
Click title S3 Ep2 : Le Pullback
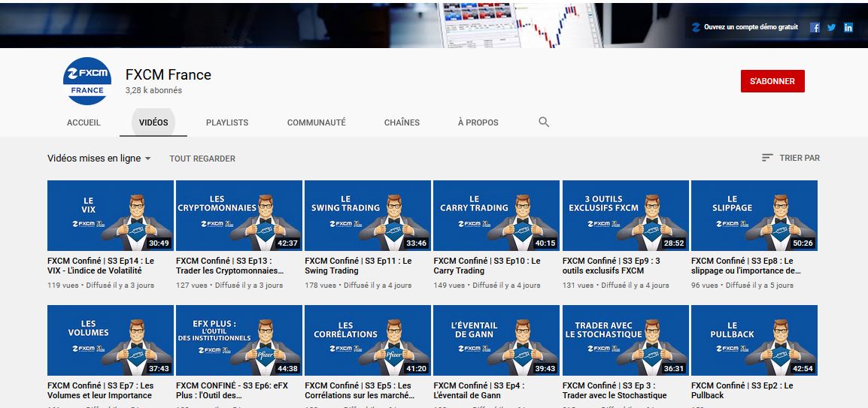[x=742, y=390]
